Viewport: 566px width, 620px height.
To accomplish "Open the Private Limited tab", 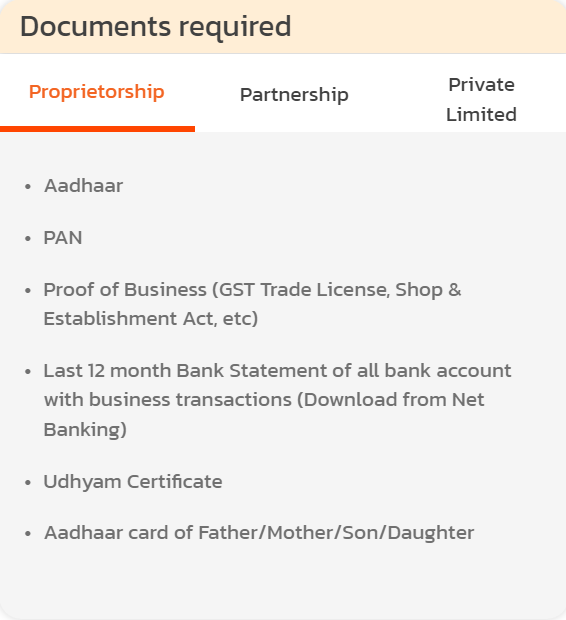I will coord(481,100).
